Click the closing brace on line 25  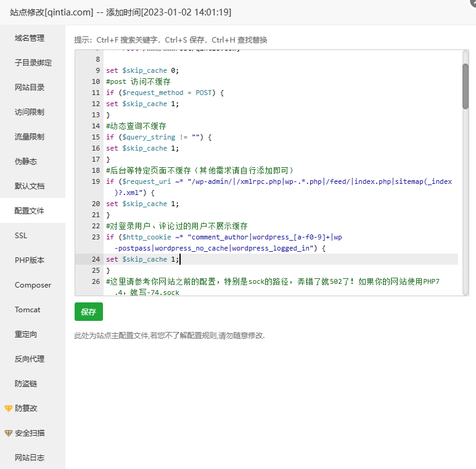[108, 270]
